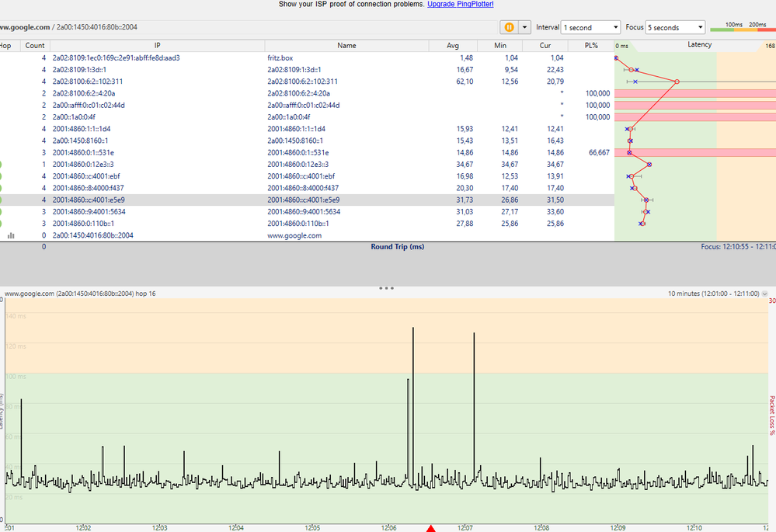Open the Focus 5 seconds dropdown

[675, 28]
